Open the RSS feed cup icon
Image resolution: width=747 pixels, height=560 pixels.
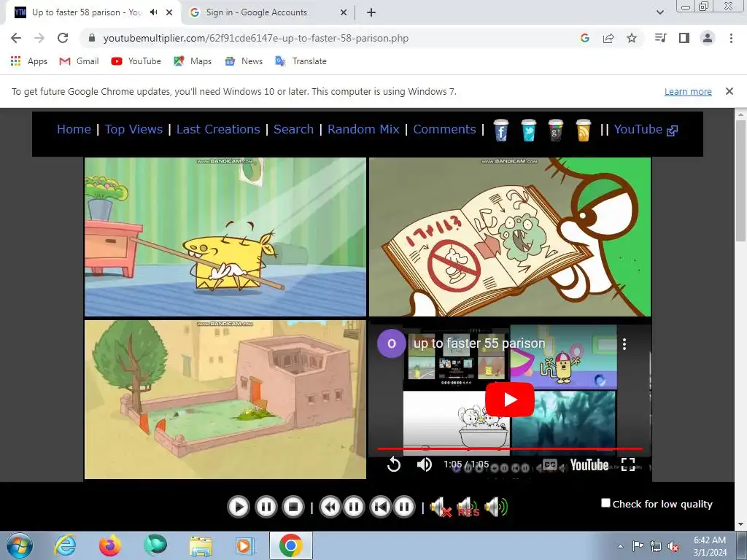(583, 131)
